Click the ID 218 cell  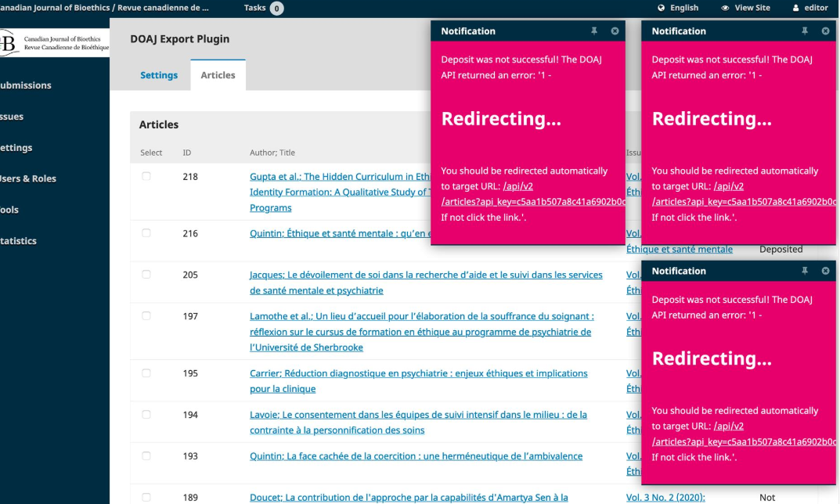tap(190, 177)
